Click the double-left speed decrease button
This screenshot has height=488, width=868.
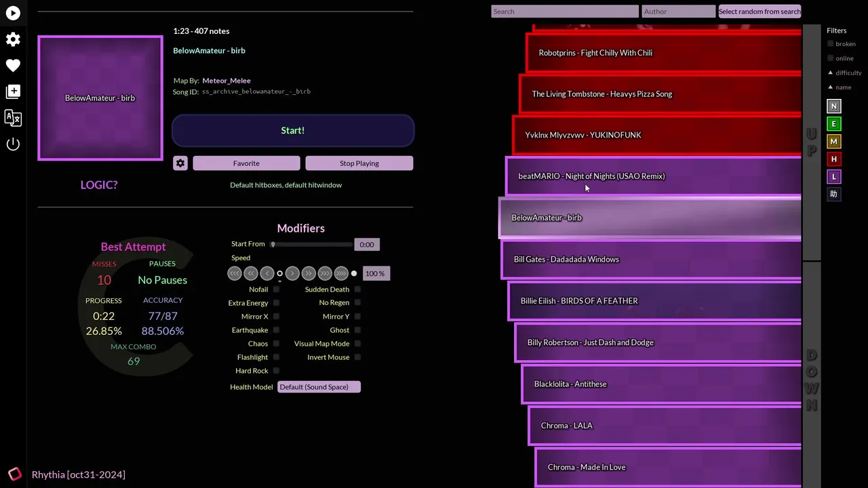251,273
